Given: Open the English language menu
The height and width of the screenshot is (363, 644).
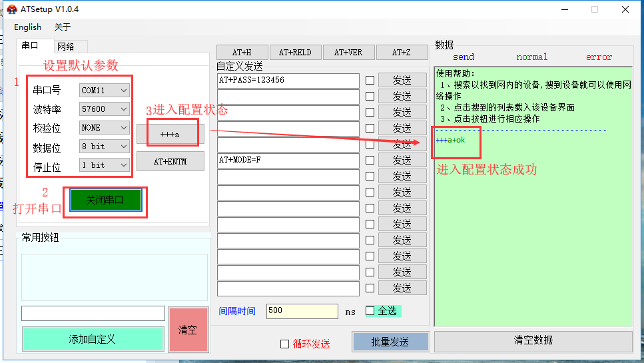Looking at the screenshot, I should click(x=27, y=27).
